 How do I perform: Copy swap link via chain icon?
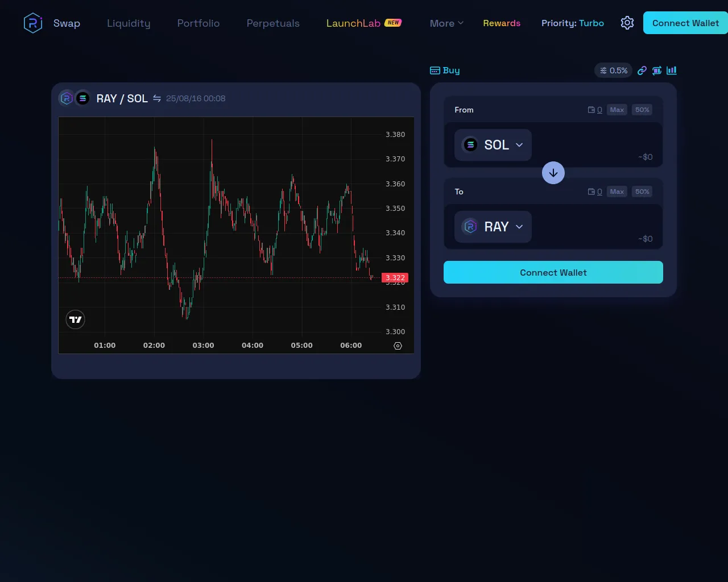tap(642, 70)
